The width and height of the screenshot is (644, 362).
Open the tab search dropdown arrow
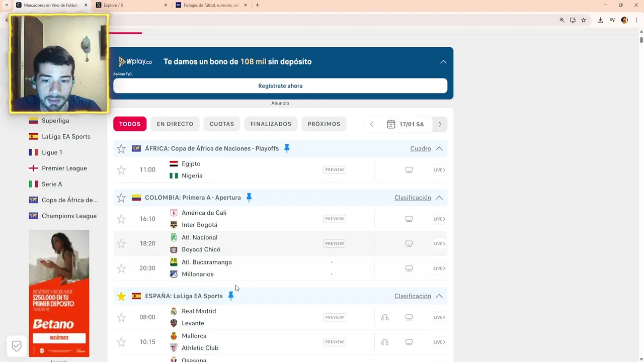pos(7,5)
